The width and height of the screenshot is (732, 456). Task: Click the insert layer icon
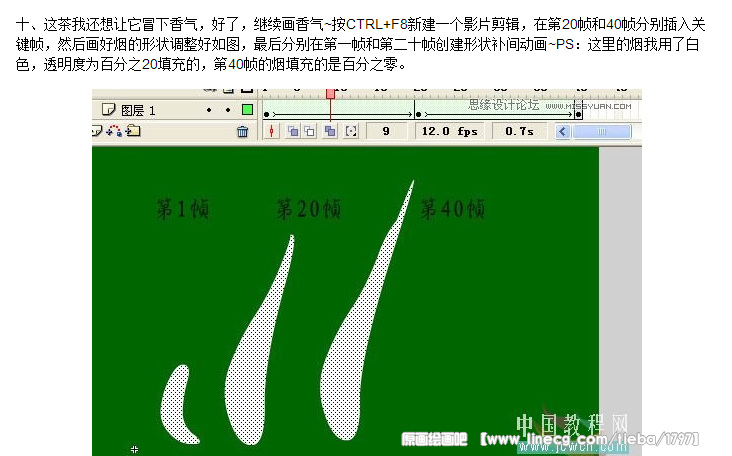(x=97, y=131)
